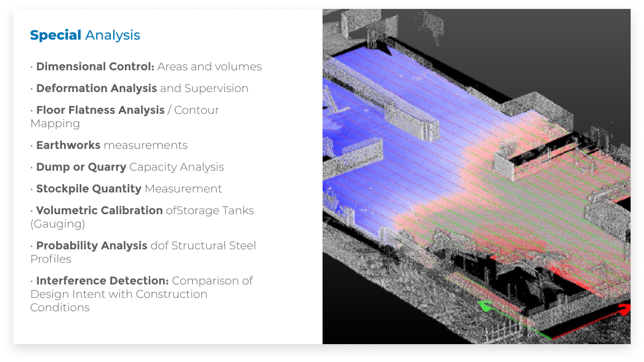Click the Deformation Analysis list entry
This screenshot has height=362, width=644.
(139, 88)
